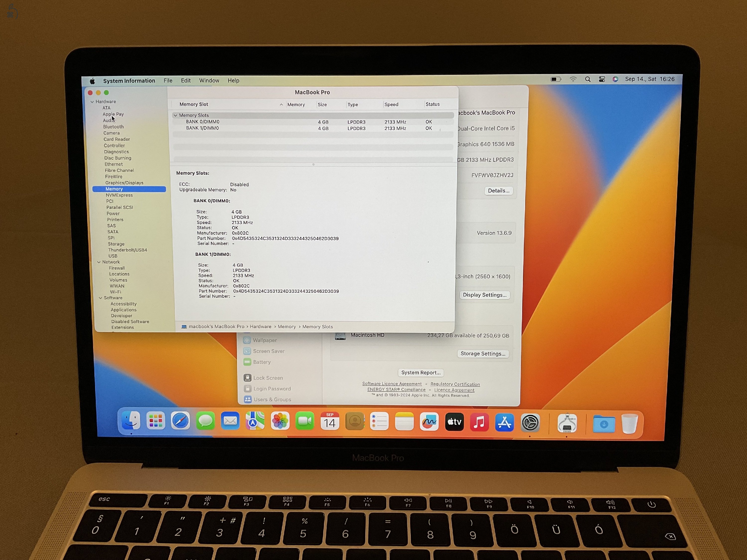
Task: Open Finder from the Dock
Action: pyautogui.click(x=131, y=420)
